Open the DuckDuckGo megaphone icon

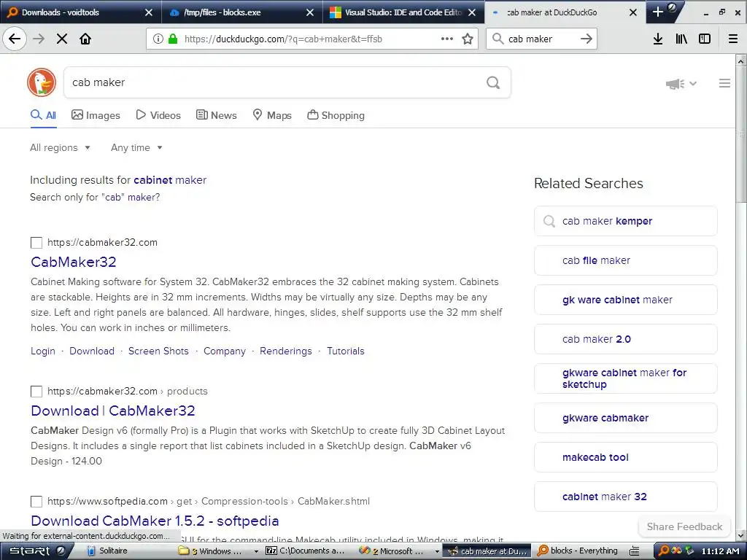675,84
